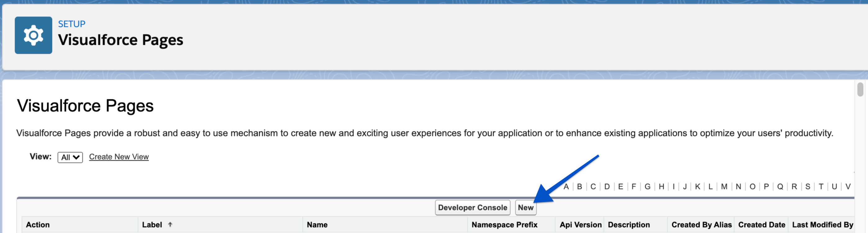Filter pages by letter K

[698, 186]
